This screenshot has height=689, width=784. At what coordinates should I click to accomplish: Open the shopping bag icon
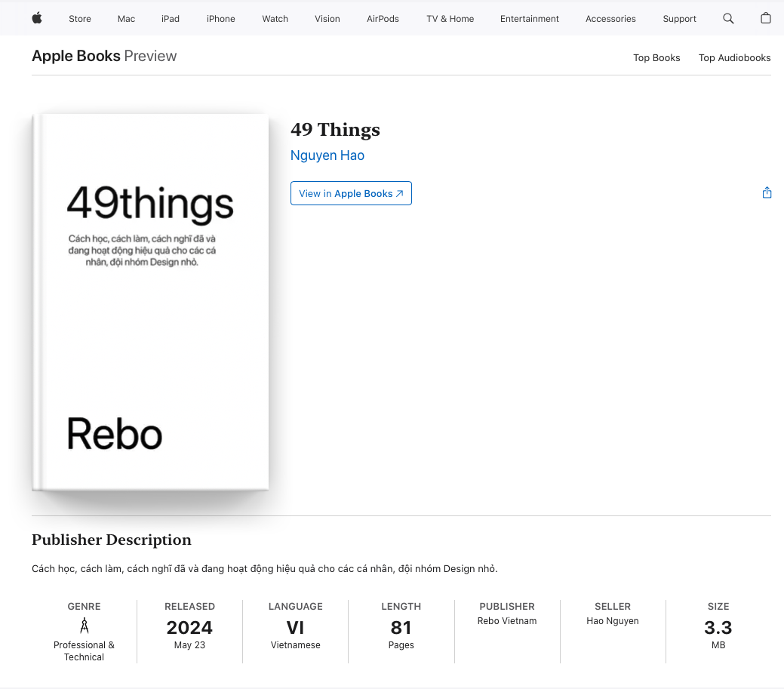coord(765,19)
